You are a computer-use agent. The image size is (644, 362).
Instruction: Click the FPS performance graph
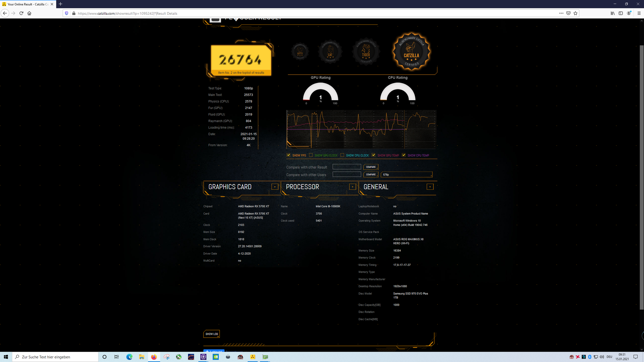(361, 129)
